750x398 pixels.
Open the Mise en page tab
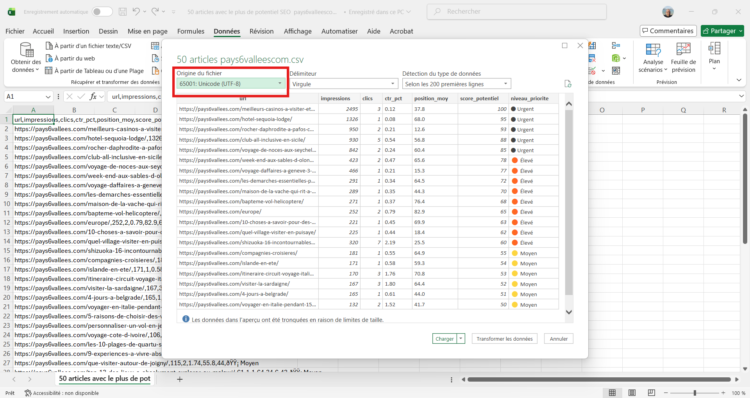[147, 31]
